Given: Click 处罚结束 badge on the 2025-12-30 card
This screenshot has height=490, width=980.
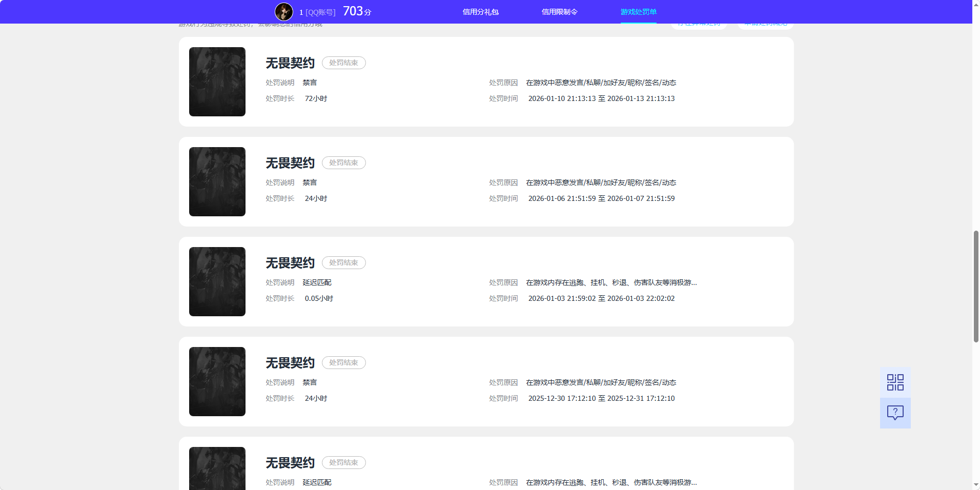Looking at the screenshot, I should point(344,362).
